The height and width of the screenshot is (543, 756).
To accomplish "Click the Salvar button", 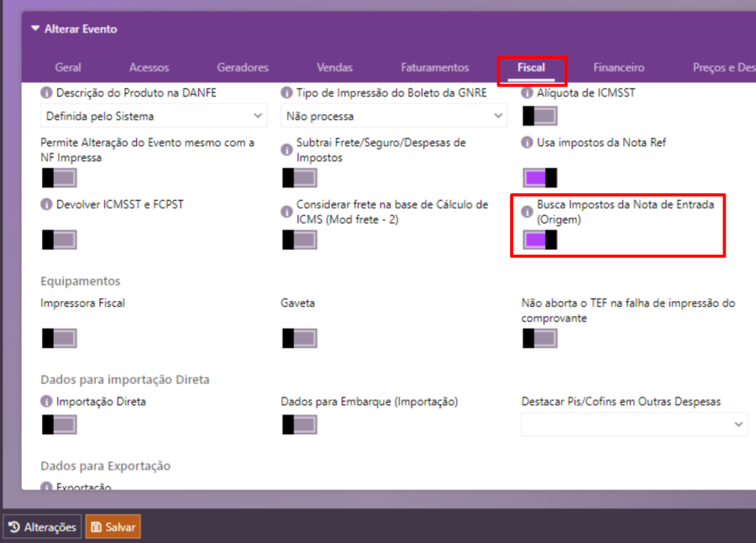I will point(113,526).
